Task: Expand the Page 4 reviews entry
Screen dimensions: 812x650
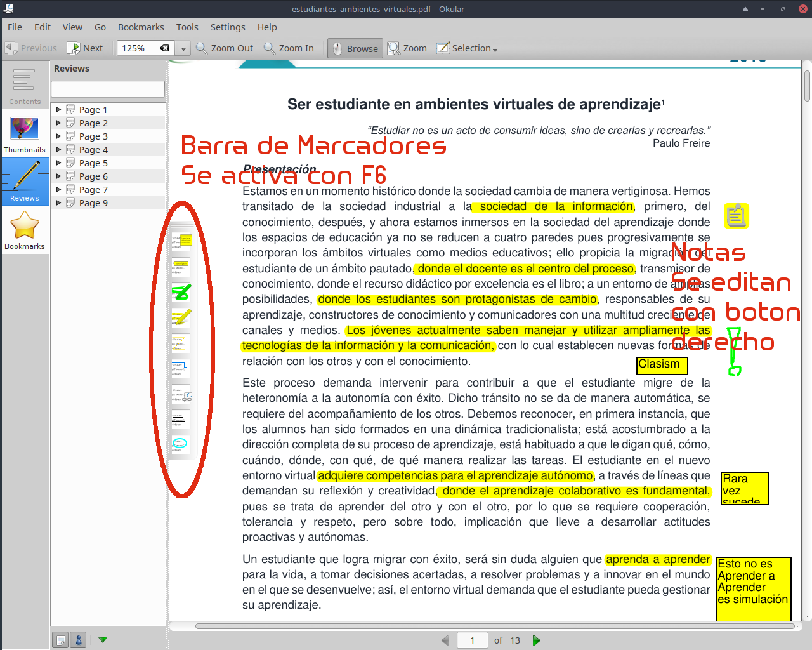Action: (x=58, y=149)
